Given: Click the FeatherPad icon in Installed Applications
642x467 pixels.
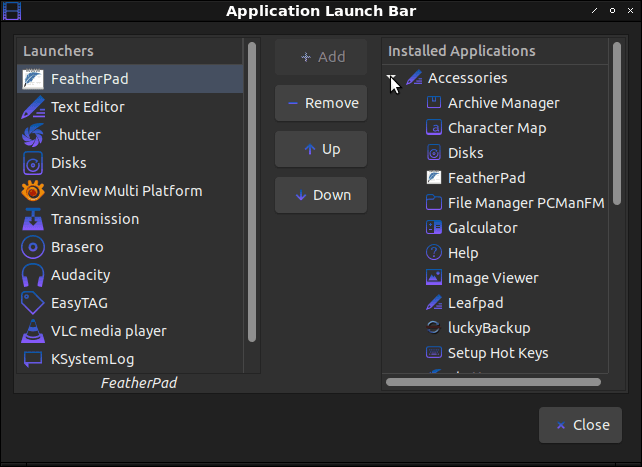Looking at the screenshot, I should (x=434, y=178).
